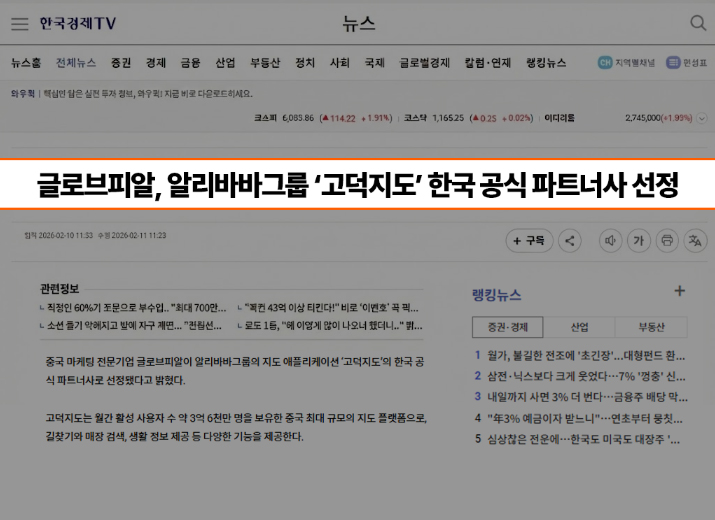715x520 pixels.
Task: Open the hamburger menu icon
Action: (20, 24)
